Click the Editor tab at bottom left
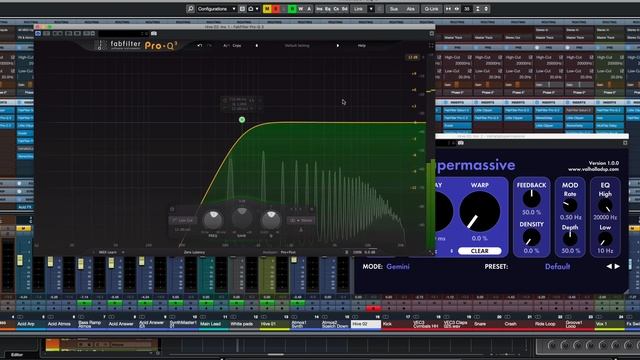This screenshot has width=640, height=360. 17,355
